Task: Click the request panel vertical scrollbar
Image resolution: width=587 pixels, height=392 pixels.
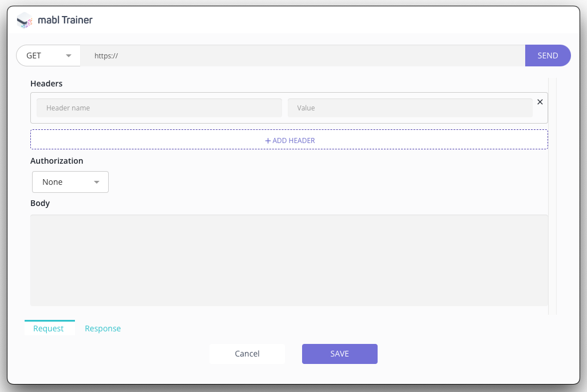Action: [552, 196]
